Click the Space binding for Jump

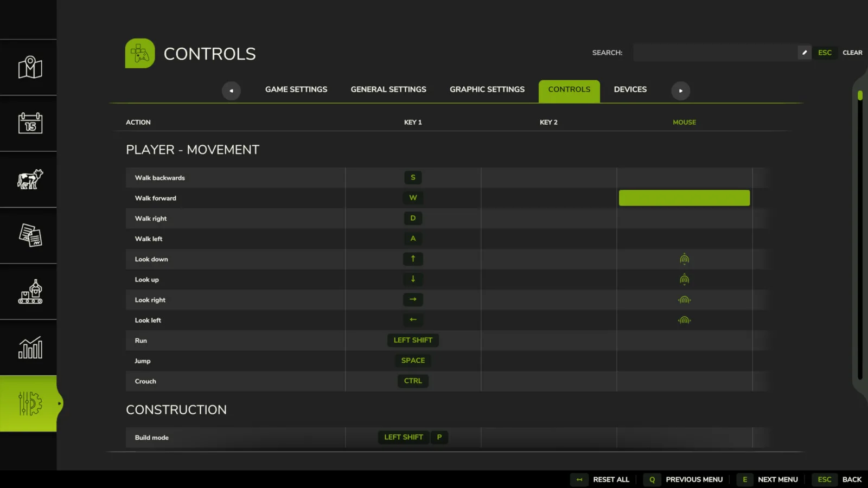(x=413, y=361)
